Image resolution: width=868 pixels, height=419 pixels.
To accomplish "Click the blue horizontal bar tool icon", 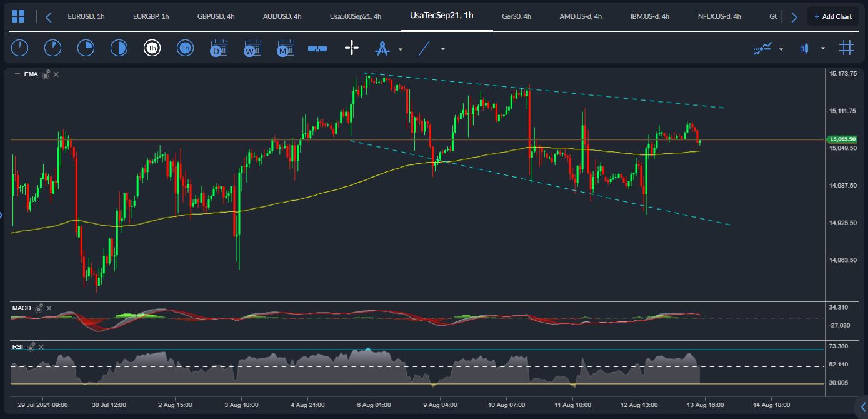I will 317,48.
